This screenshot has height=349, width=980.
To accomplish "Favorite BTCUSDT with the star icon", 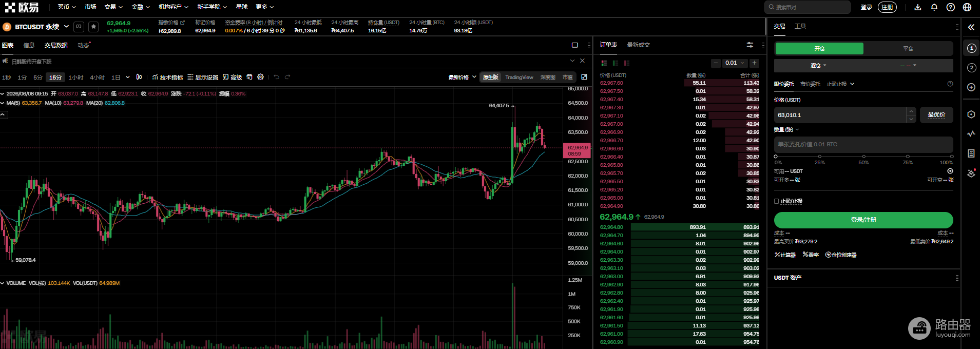I will coord(93,27).
